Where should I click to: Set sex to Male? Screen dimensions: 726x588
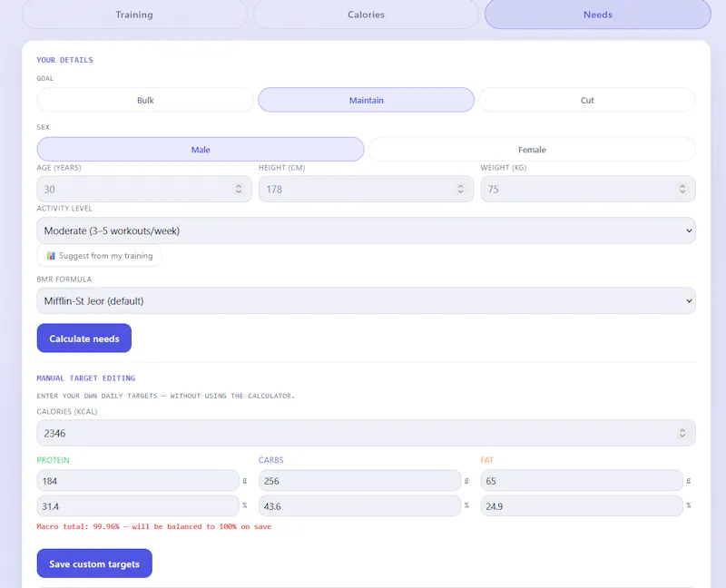[x=201, y=150]
